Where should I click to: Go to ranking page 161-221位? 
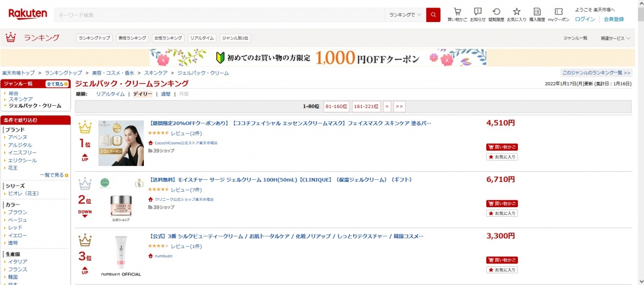click(x=367, y=106)
